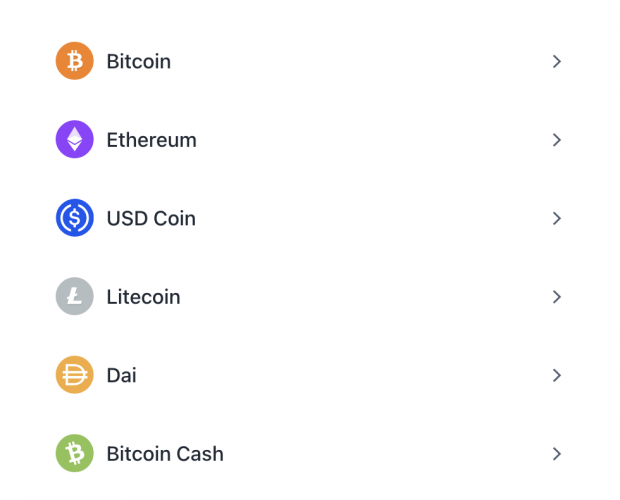Select the Dai text label
The image size is (620, 500).
pyautogui.click(x=122, y=375)
